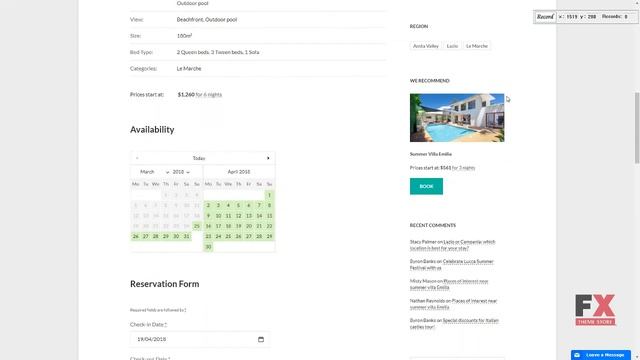Open 'Celebrate Lucca Summer Festival' comment link
This screenshot has width=640, height=360.
pos(452,264)
